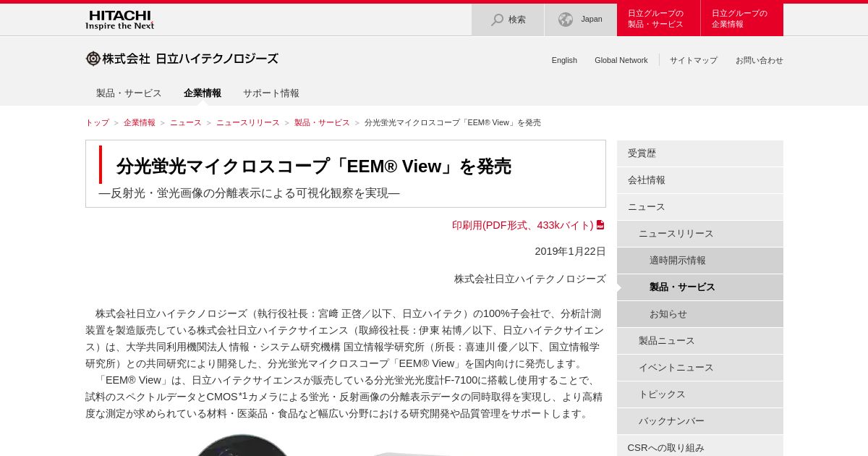Open 製品ニュース in the sidebar
Screen dimensions: 868x456
tap(700, 341)
